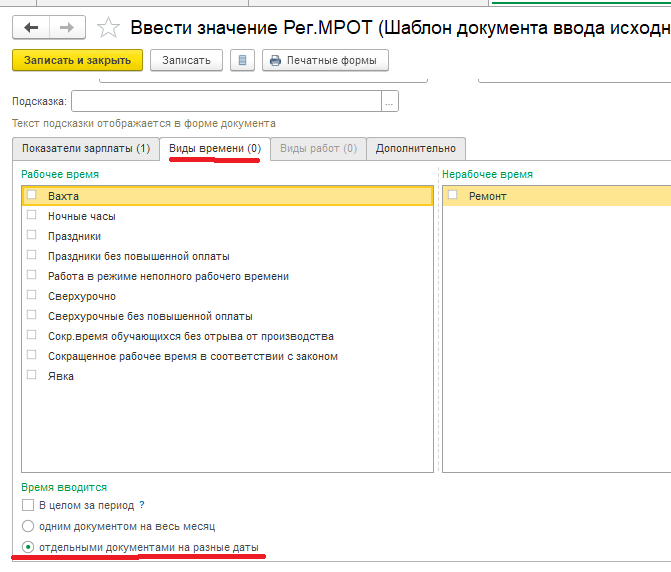671x572 pixels.
Task: Enable the Вахта checkbox
Action: click(x=32, y=196)
